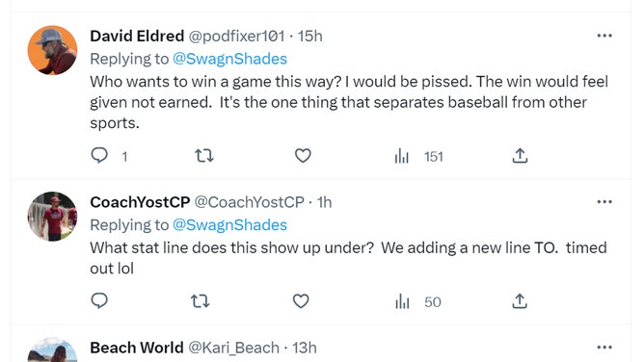The height and width of the screenshot is (362, 644).
Task: Retweet CoachYostCP's post
Action: (201, 301)
